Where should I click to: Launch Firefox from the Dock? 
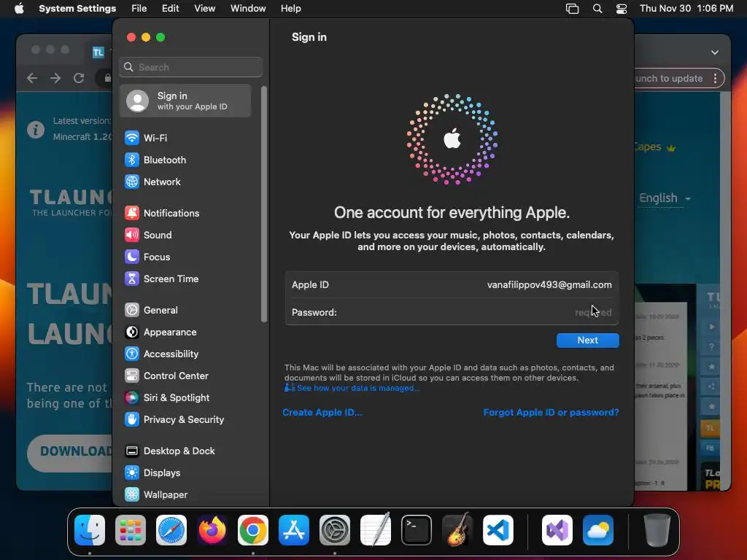point(212,530)
